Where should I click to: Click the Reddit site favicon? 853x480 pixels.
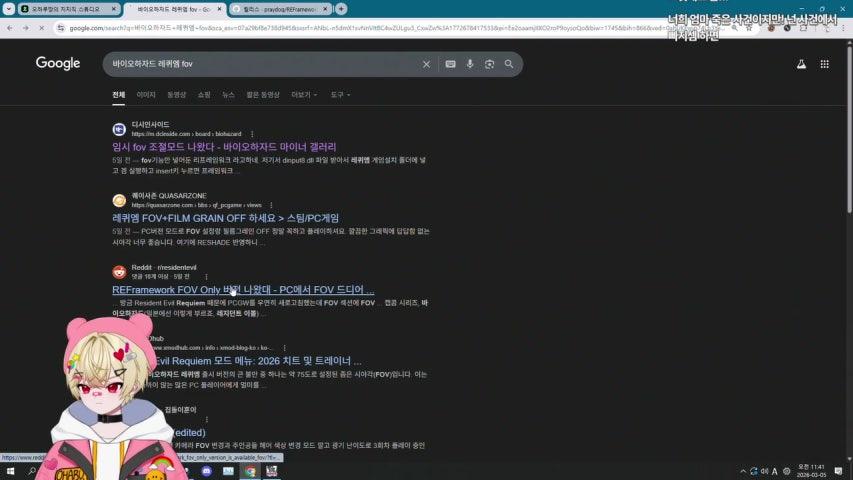pyautogui.click(x=119, y=272)
